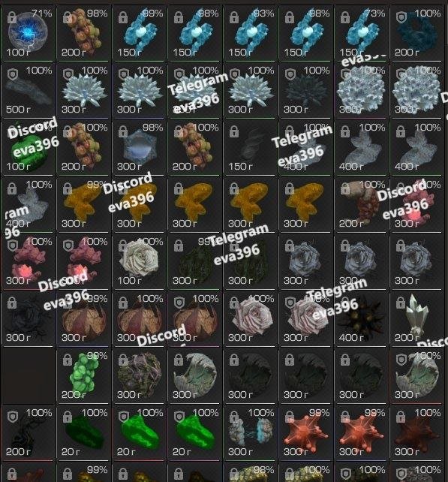Screen dimensions: 448x482
Task: Click the dark blue ring artifact weighing 200 г
Action: coord(416,32)
